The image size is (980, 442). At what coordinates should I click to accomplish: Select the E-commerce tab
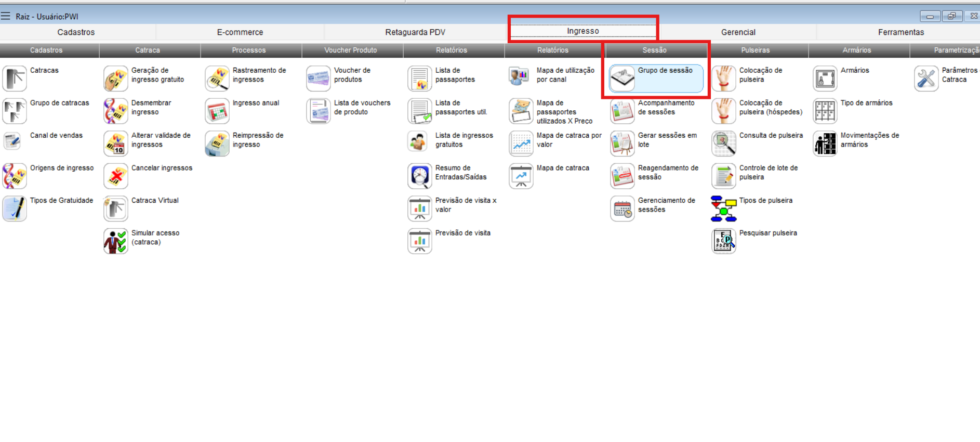(x=240, y=32)
